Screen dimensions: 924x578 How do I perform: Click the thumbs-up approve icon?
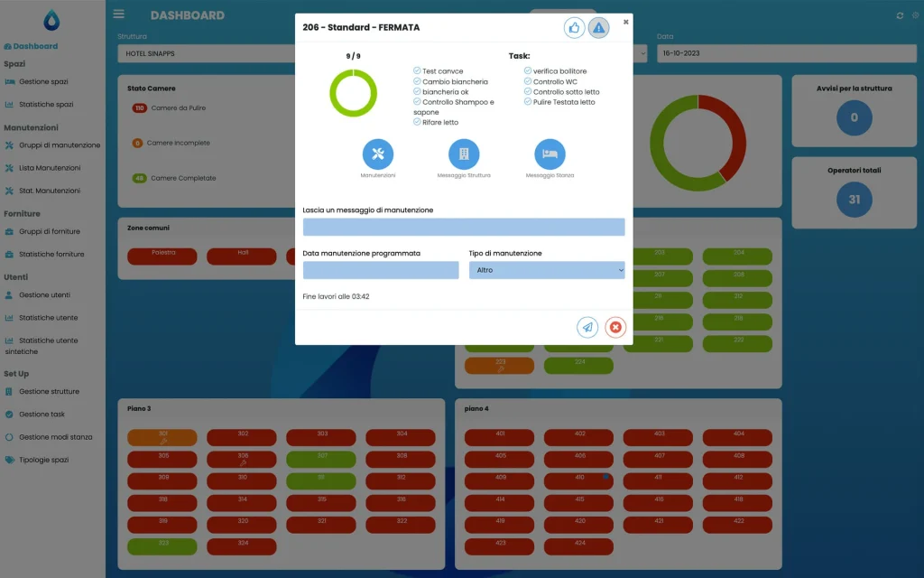click(x=574, y=28)
